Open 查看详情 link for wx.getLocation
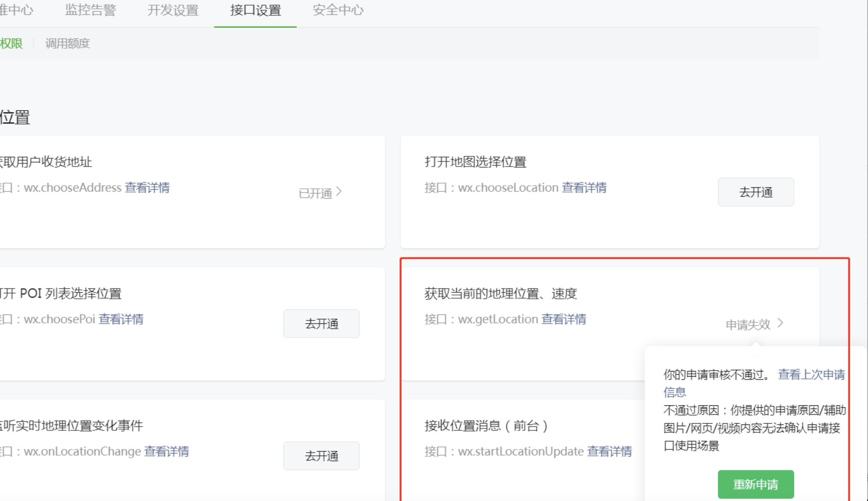This screenshot has height=501, width=868. coord(563,319)
